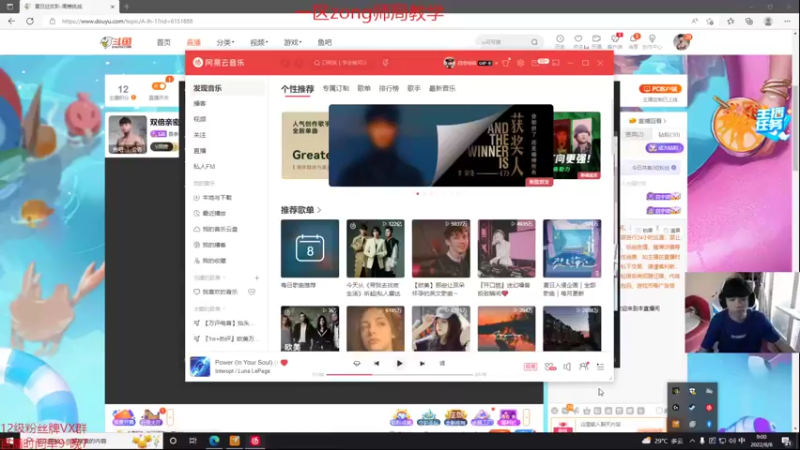The width and height of the screenshot is (800, 450).
Task: Open the daily recommendation calendar card
Action: [x=310, y=248]
